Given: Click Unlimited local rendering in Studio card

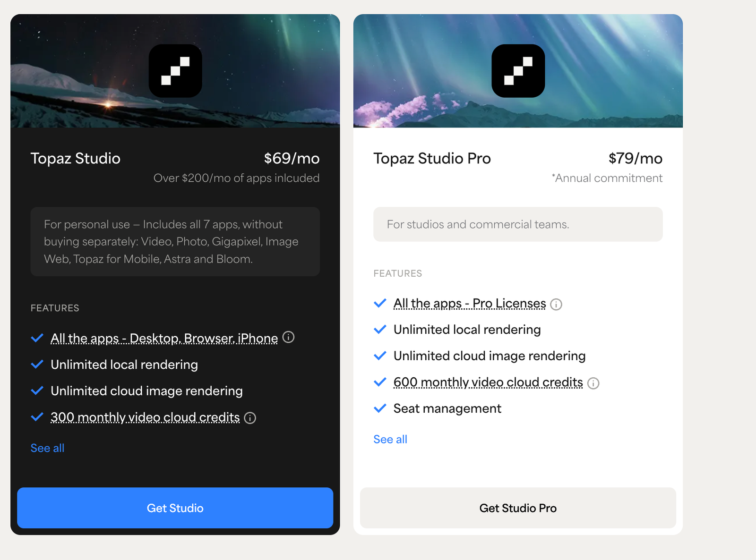Looking at the screenshot, I should (x=124, y=365).
